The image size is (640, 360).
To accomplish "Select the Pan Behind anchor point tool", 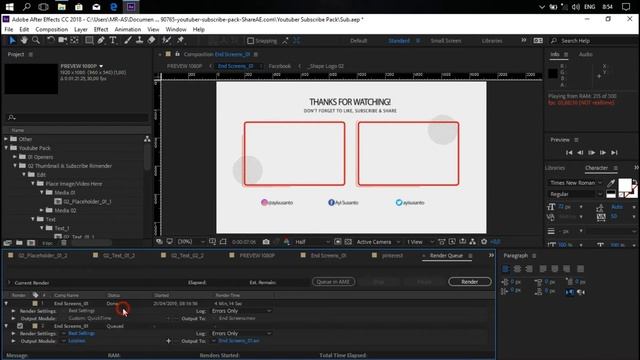I will [x=74, y=40].
